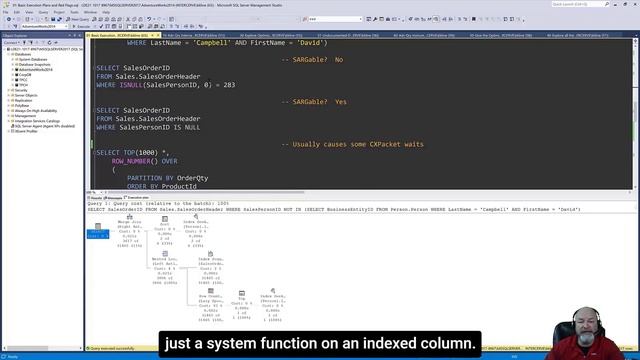Close the Object Explorer panel
Viewport: 640px width, 360px height.
(x=80, y=36)
